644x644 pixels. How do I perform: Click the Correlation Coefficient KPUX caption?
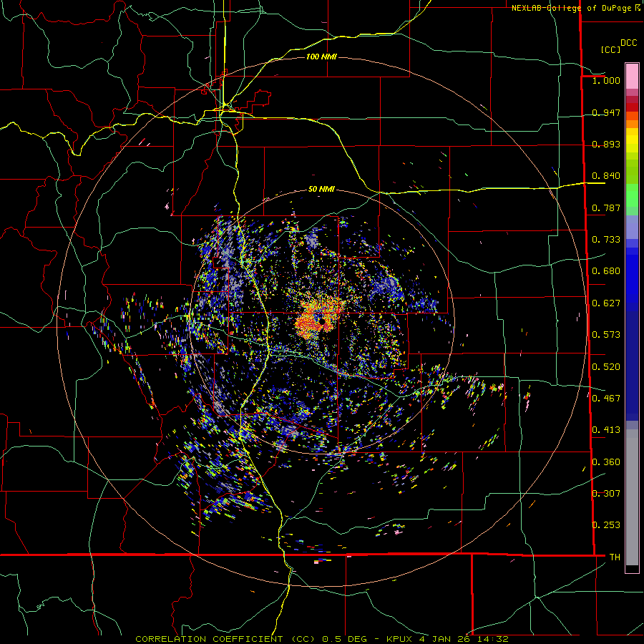322,639
